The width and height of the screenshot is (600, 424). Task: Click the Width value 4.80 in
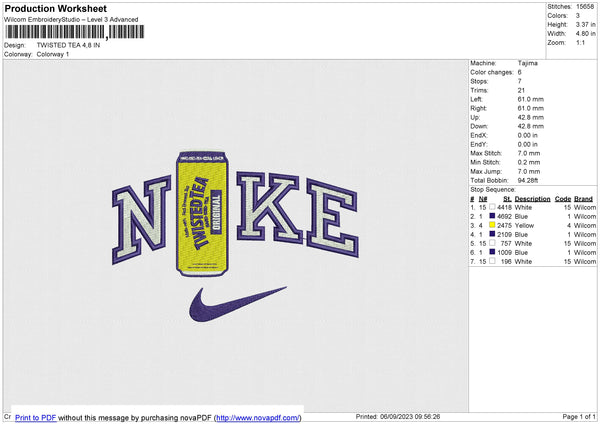point(585,34)
